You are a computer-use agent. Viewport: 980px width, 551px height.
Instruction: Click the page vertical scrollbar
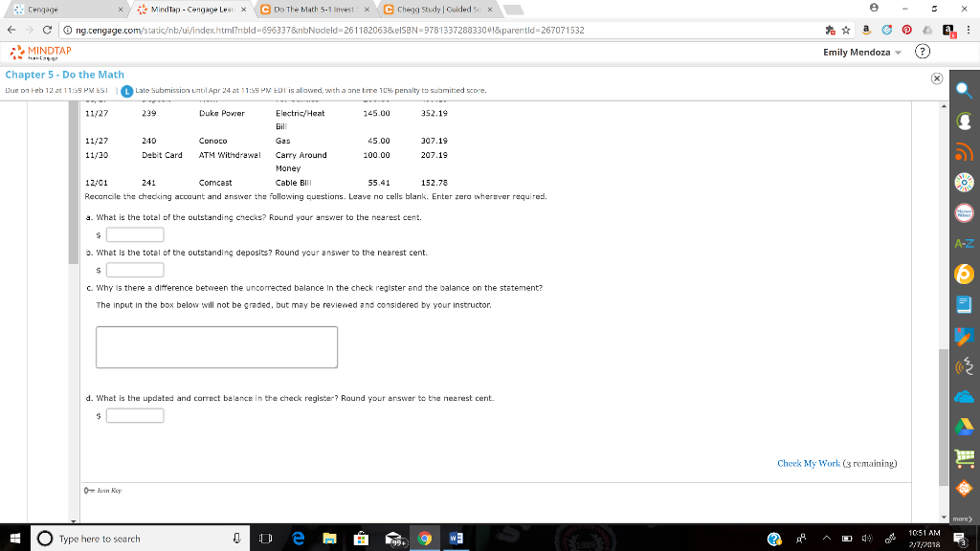tap(943, 416)
